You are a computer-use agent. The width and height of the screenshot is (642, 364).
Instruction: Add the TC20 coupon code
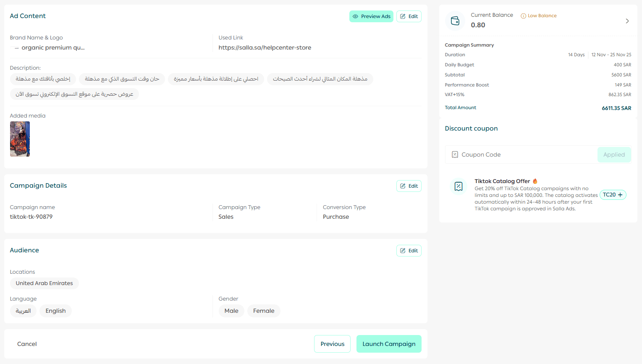point(613,195)
